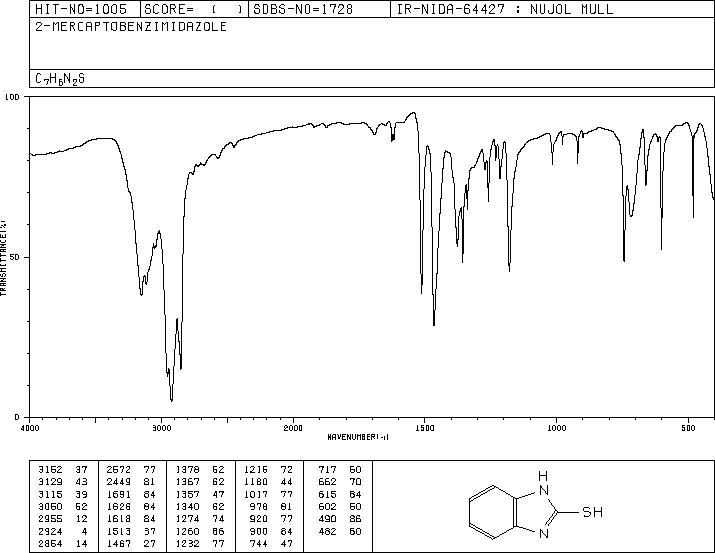
Task: Click the IR-NIDA-64427 : NUJOL MULL label
Action: tap(505, 9)
